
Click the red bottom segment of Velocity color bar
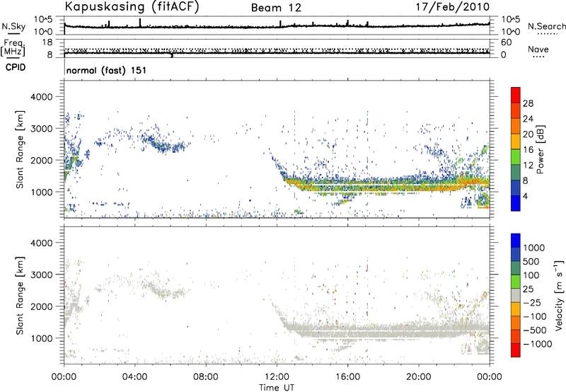click(x=516, y=350)
